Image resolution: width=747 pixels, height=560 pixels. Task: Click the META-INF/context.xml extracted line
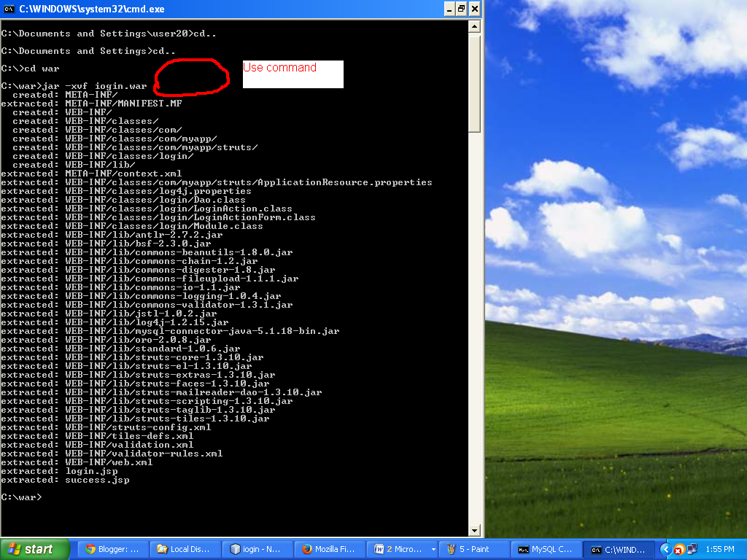[x=91, y=174]
